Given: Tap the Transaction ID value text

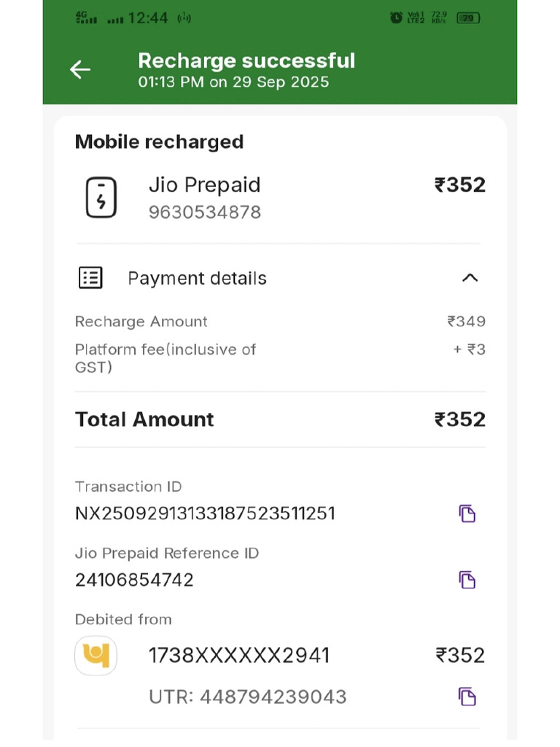Looking at the screenshot, I should click(x=205, y=514).
